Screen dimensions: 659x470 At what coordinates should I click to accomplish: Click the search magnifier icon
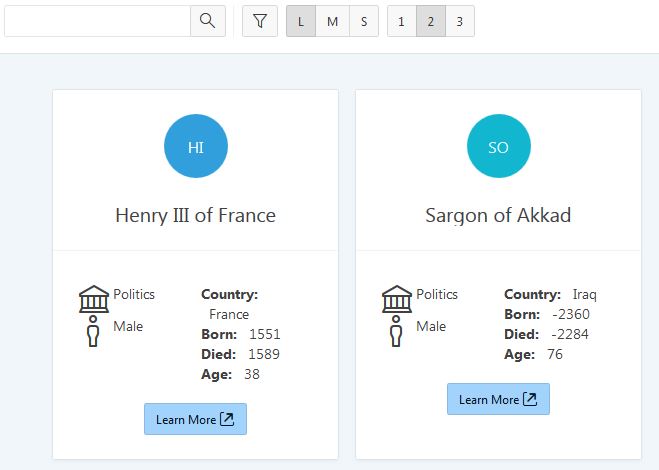click(208, 21)
